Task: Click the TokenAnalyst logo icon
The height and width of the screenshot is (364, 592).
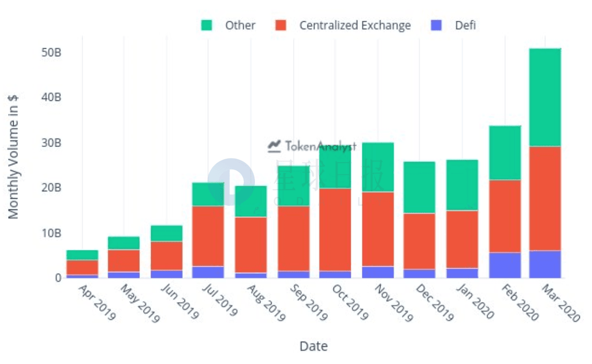Action: click(x=274, y=145)
